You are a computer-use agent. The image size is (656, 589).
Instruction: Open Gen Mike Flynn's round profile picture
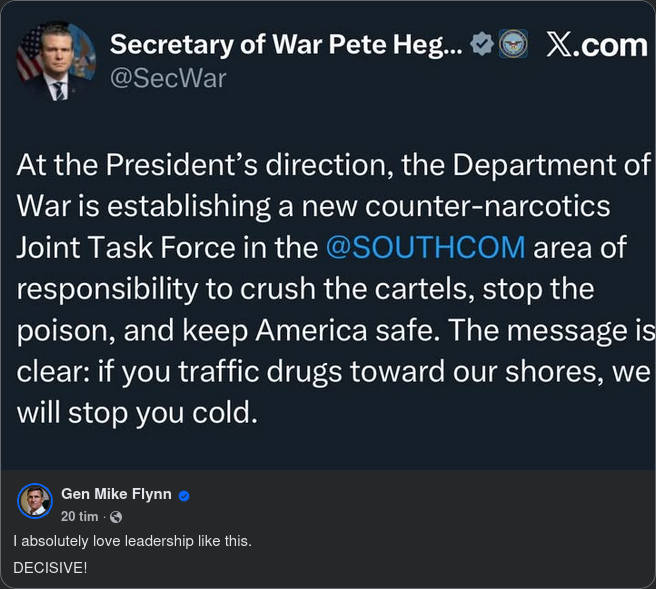(x=34, y=501)
